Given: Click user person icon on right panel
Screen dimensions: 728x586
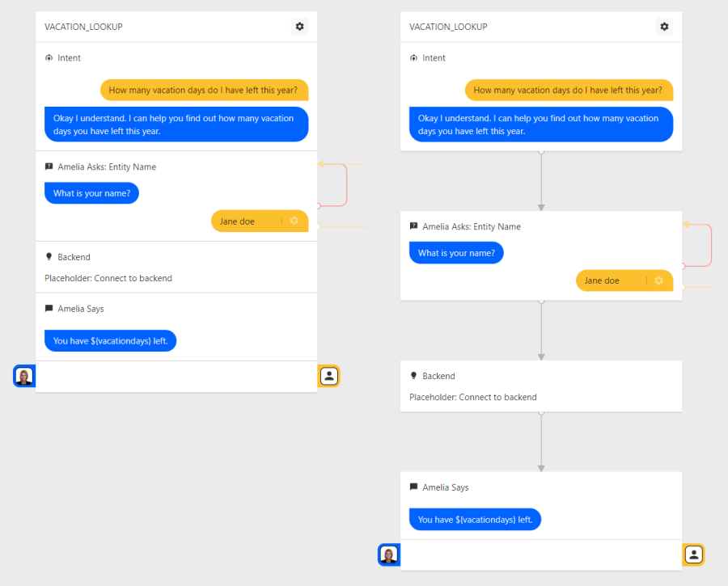Looking at the screenshot, I should coord(694,554).
